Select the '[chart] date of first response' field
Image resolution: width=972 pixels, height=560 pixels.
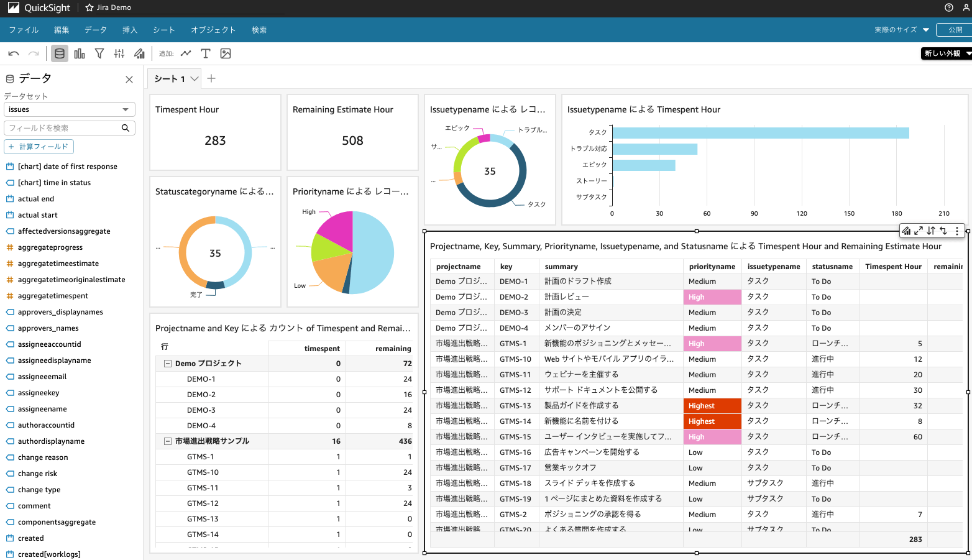68,167
